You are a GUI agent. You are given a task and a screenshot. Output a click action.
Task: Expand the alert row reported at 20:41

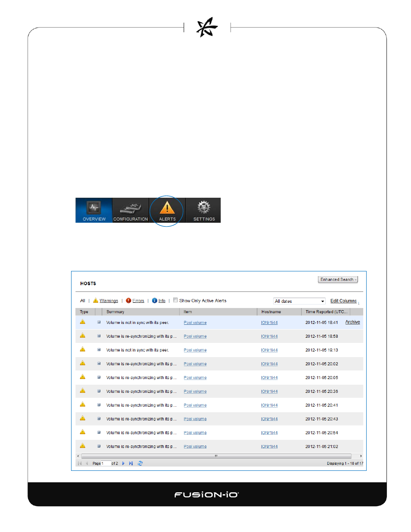(x=99, y=405)
